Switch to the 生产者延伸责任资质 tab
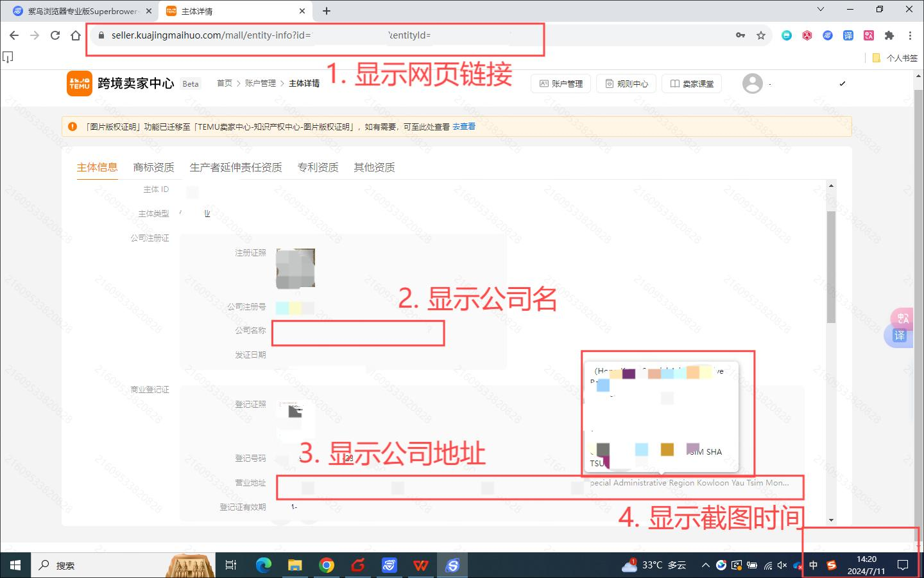 pyautogui.click(x=236, y=168)
